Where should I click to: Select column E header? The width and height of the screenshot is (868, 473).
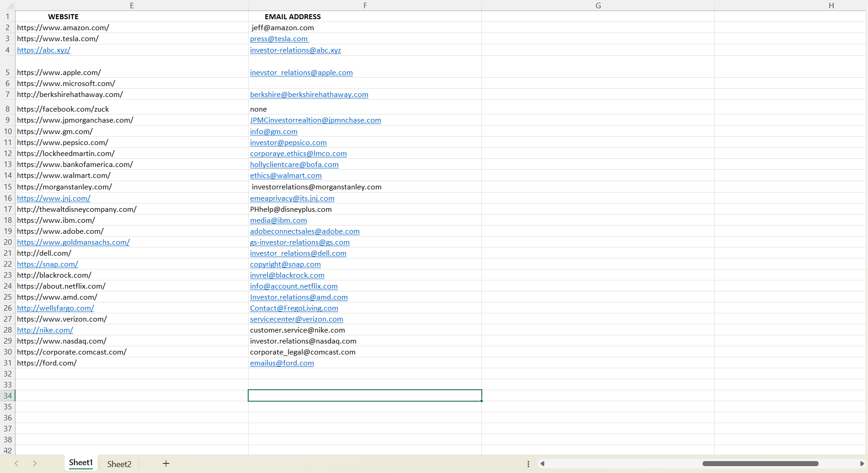click(132, 5)
